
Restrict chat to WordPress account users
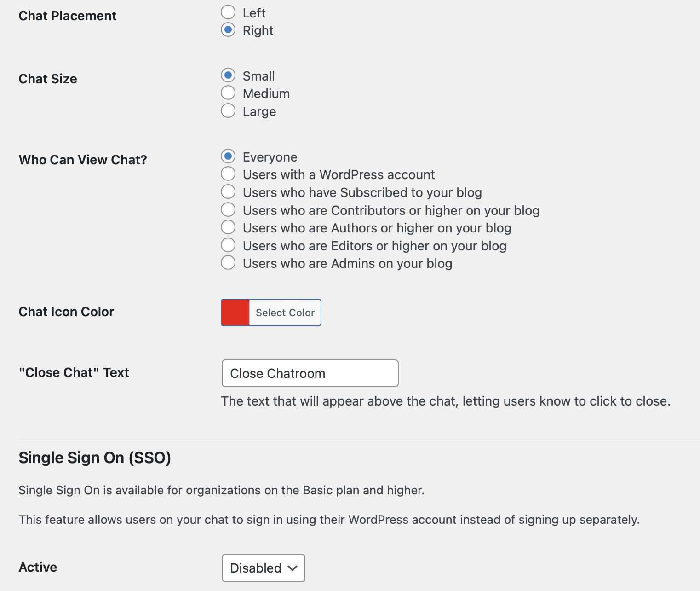228,174
